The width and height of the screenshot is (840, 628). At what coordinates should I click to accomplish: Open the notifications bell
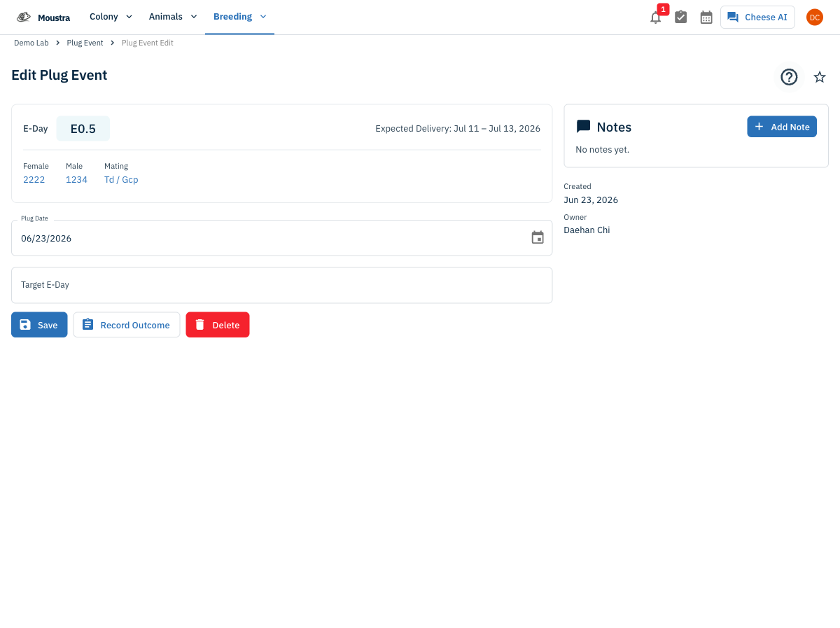click(x=655, y=18)
